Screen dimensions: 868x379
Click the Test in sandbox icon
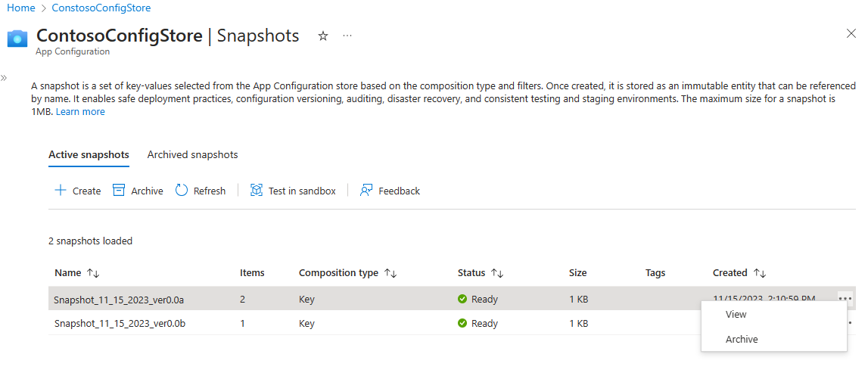tap(257, 191)
